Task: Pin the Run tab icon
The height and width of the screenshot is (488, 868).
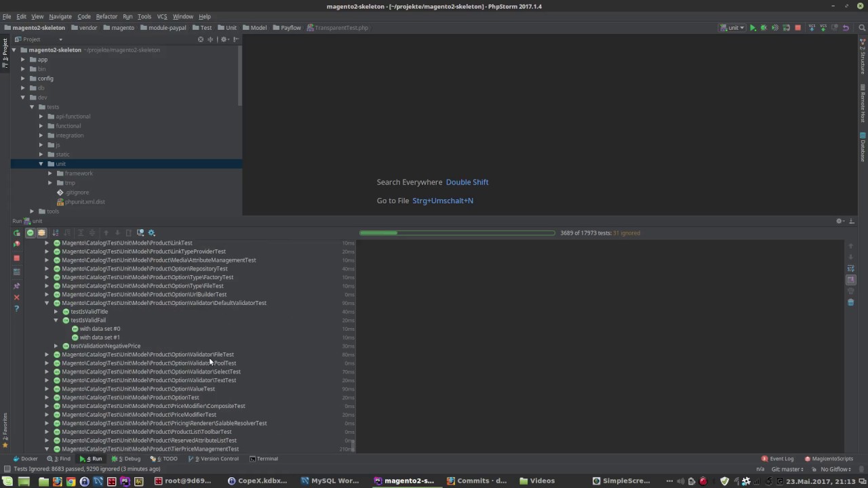Action: [17, 285]
